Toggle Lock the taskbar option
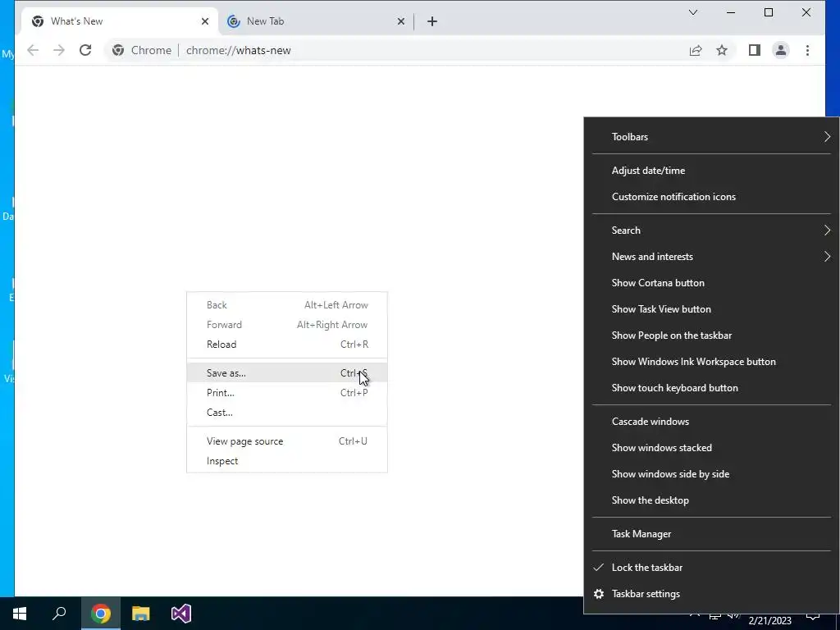This screenshot has width=840, height=630. (711, 568)
